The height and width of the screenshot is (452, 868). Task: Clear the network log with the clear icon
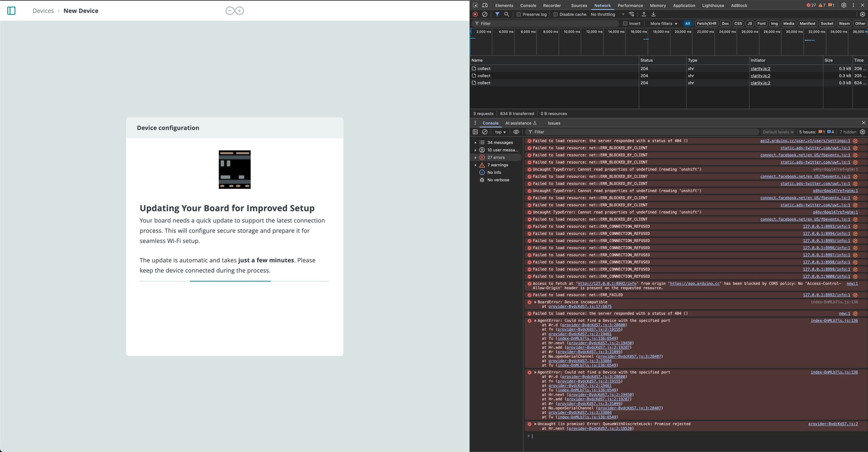tap(485, 14)
